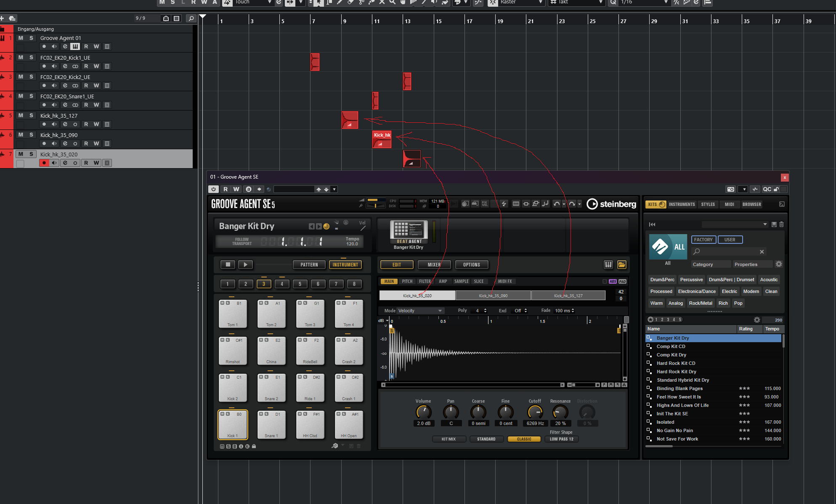The height and width of the screenshot is (504, 836).
Task: Click the yellow folder load icon
Action: [621, 264]
